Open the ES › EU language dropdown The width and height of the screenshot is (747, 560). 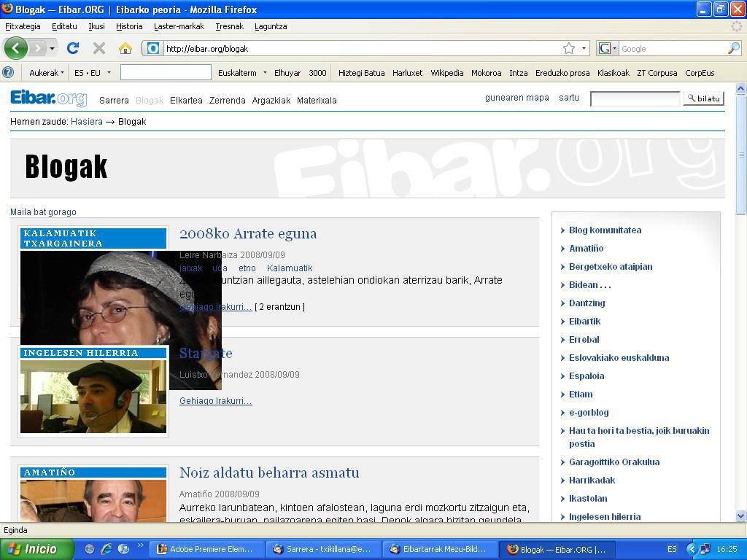[x=93, y=73]
